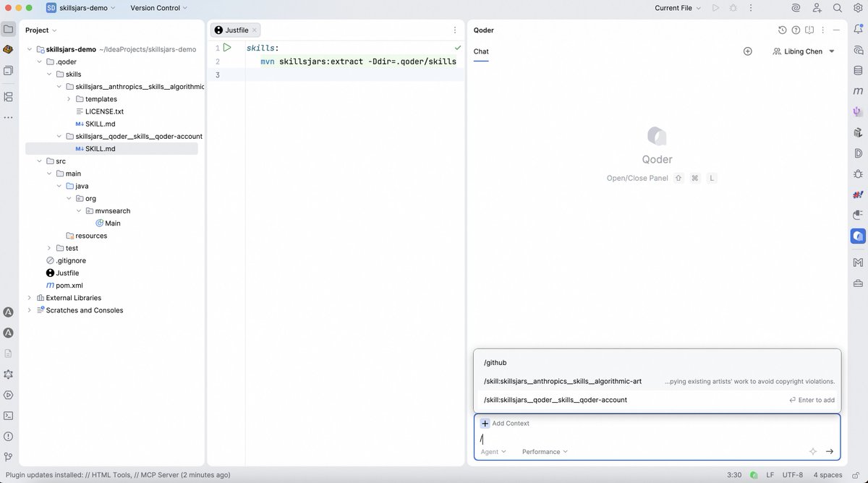Open the Project view dropdown
Screen dimensions: 868x483
click(x=41, y=30)
